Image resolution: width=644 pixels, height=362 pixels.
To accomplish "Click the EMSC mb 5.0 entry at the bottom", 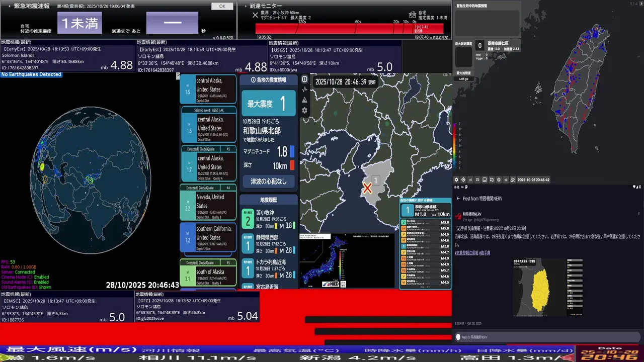I will (x=67, y=307).
